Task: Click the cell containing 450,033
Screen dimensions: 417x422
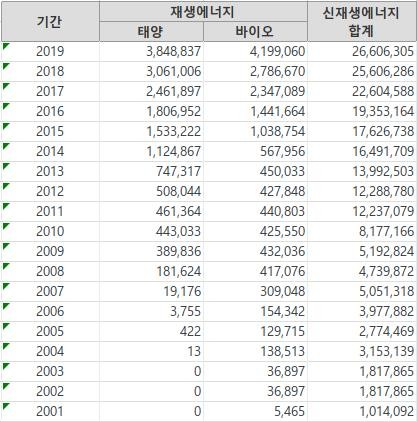Action: tap(255, 171)
